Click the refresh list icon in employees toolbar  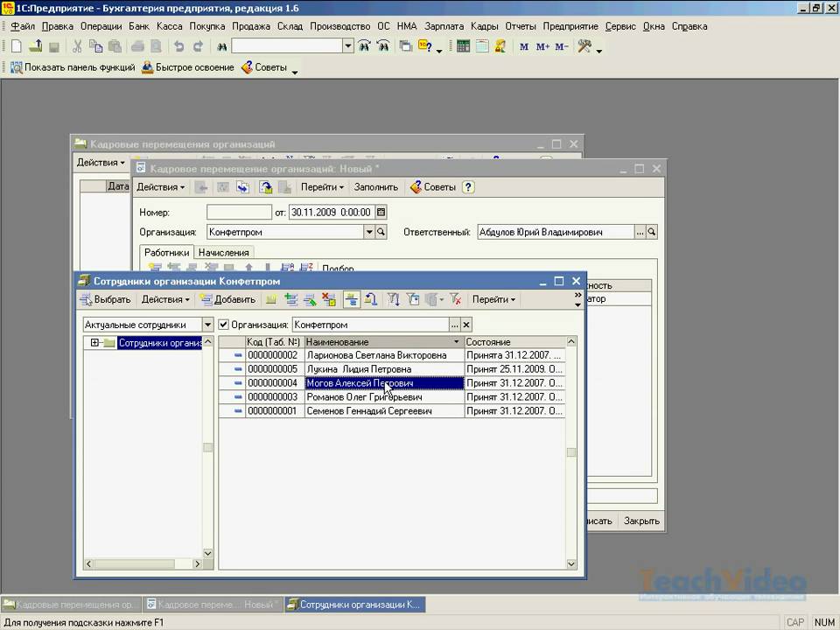(371, 299)
